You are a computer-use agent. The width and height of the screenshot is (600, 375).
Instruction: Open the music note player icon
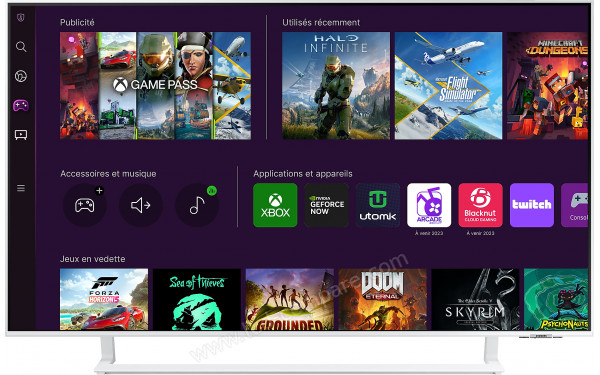click(197, 205)
